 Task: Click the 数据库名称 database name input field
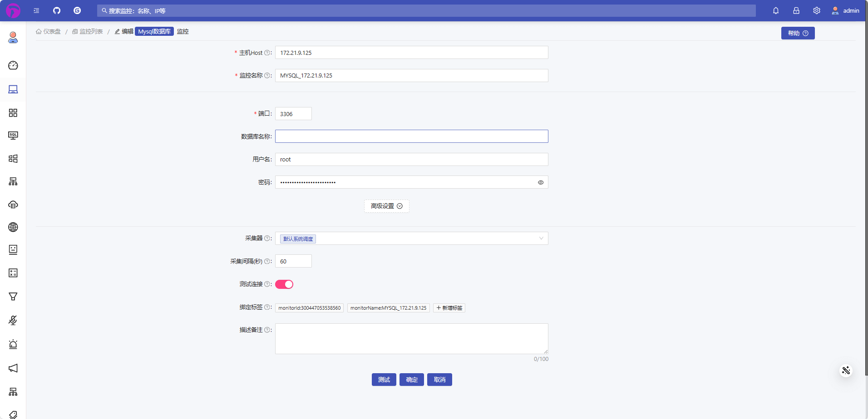tap(411, 136)
